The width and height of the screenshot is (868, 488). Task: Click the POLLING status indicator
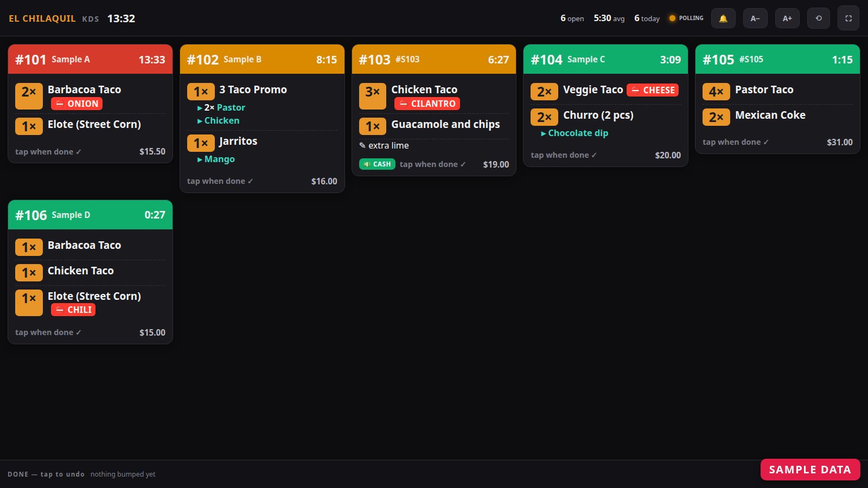pyautogui.click(x=686, y=18)
